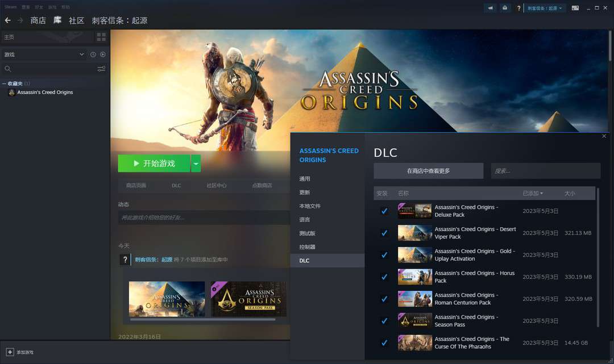Open the 游戏 menu in the menu bar
Viewport: 614px width, 364px height.
(x=52, y=7)
